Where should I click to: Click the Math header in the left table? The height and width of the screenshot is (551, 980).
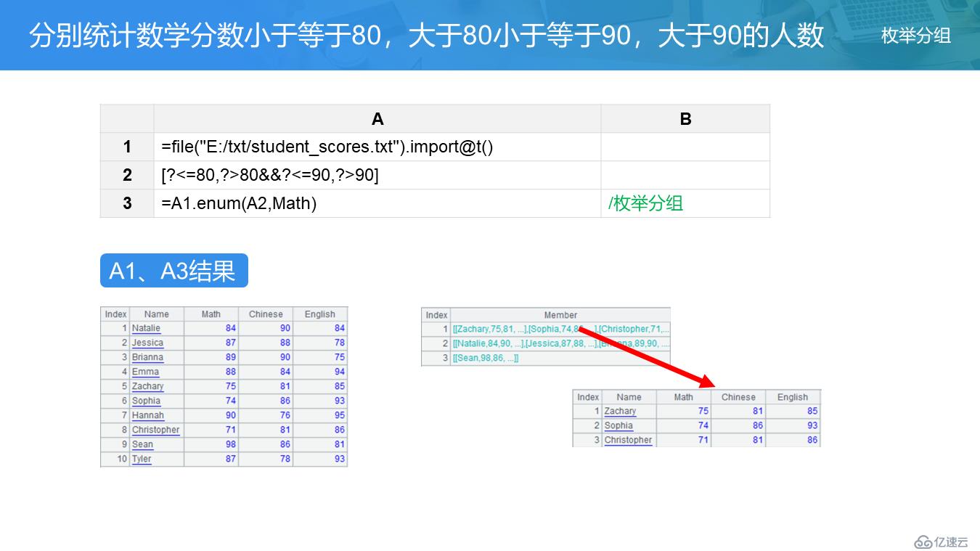tap(211, 314)
